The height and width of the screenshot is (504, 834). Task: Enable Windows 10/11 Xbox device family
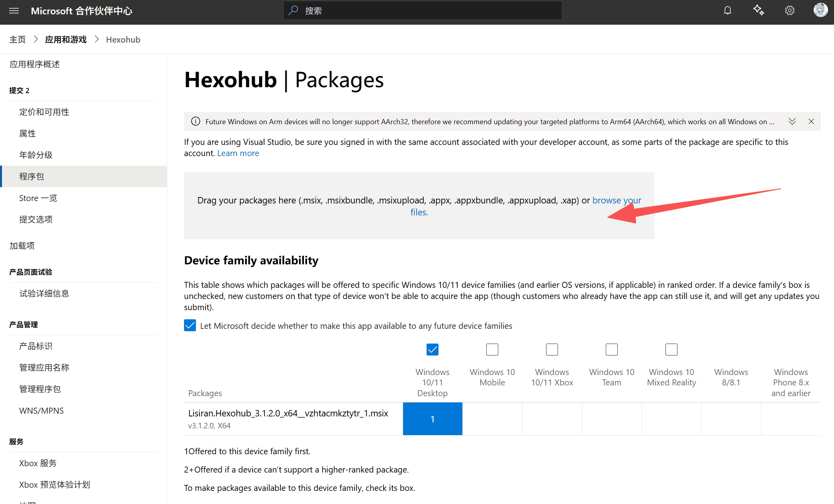552,350
